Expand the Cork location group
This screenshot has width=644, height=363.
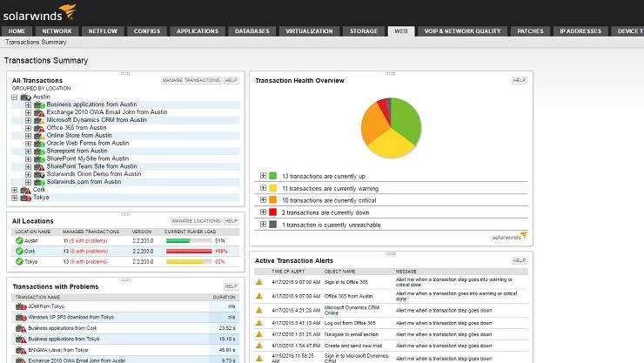pyautogui.click(x=15, y=190)
